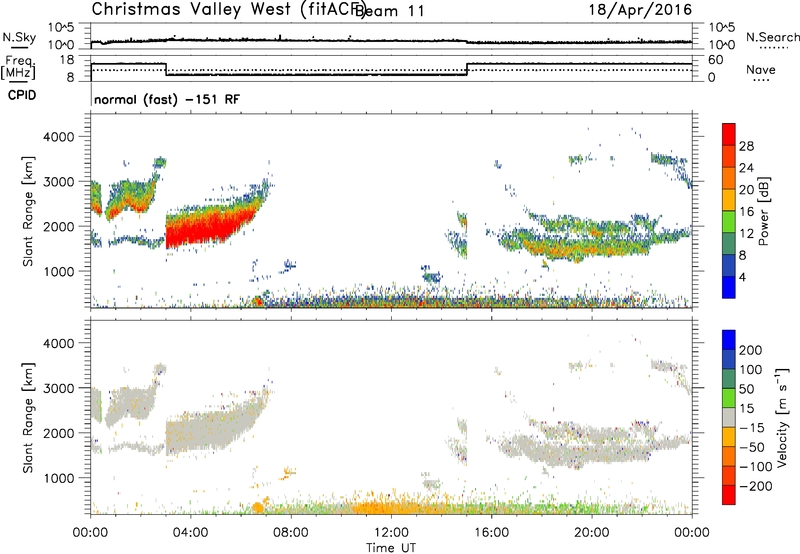800x554 pixels.
Task: Click the "16:00" time tick label
Action: click(491, 533)
